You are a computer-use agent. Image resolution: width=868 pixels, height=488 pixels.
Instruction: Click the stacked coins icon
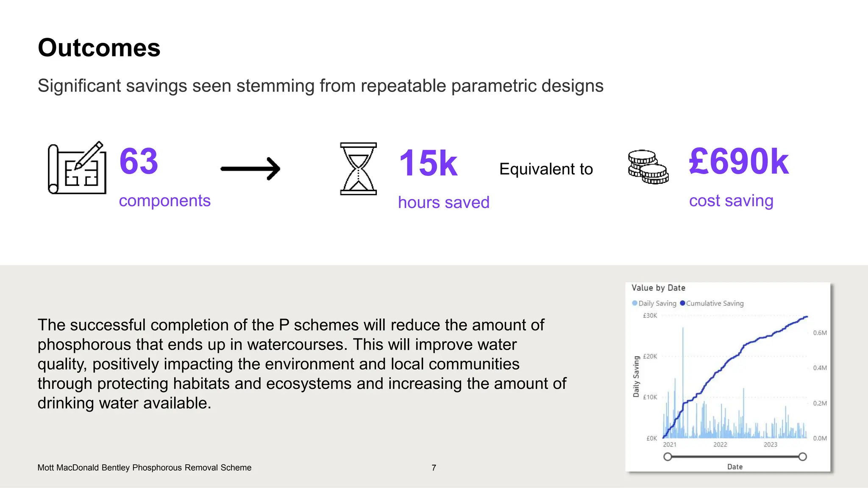pos(648,167)
